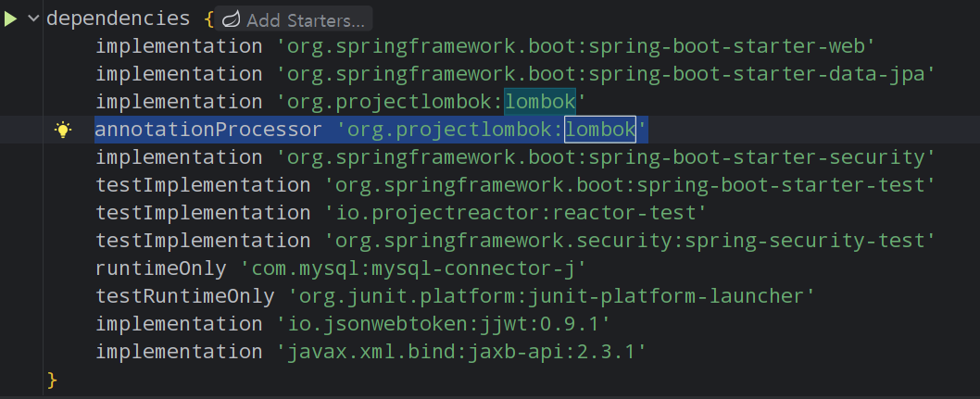Click the 'dependencies' keyword
980x399 pixels.
click(x=119, y=19)
